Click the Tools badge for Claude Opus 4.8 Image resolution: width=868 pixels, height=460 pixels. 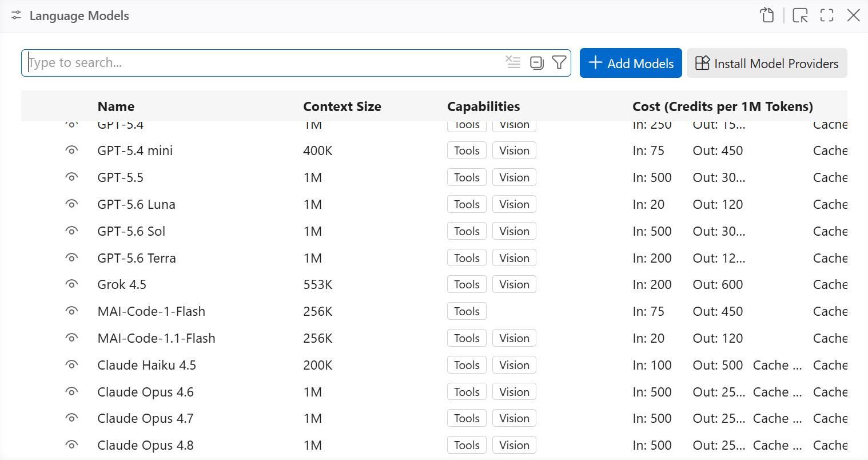(467, 445)
